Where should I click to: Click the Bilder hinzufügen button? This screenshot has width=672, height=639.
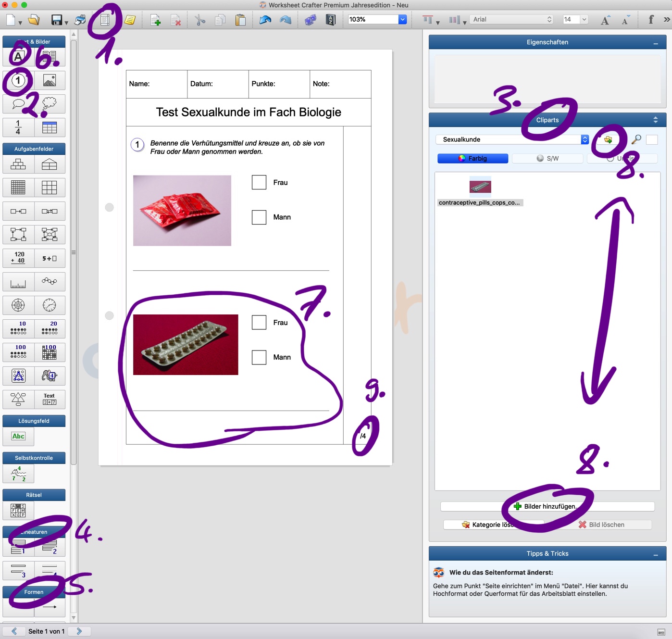coord(547,506)
